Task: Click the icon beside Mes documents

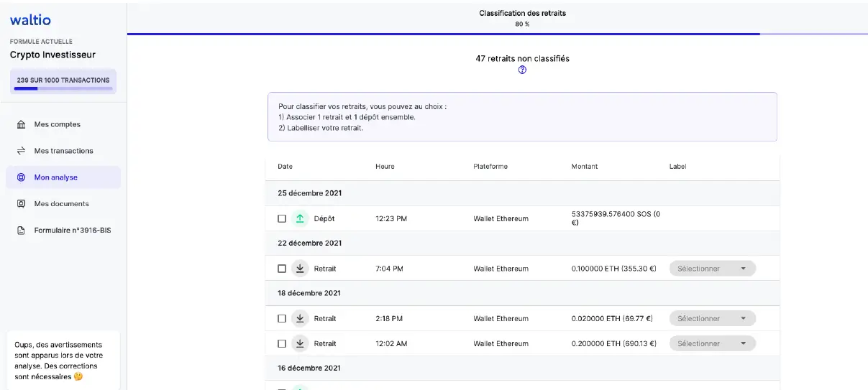Action: pos(21,204)
